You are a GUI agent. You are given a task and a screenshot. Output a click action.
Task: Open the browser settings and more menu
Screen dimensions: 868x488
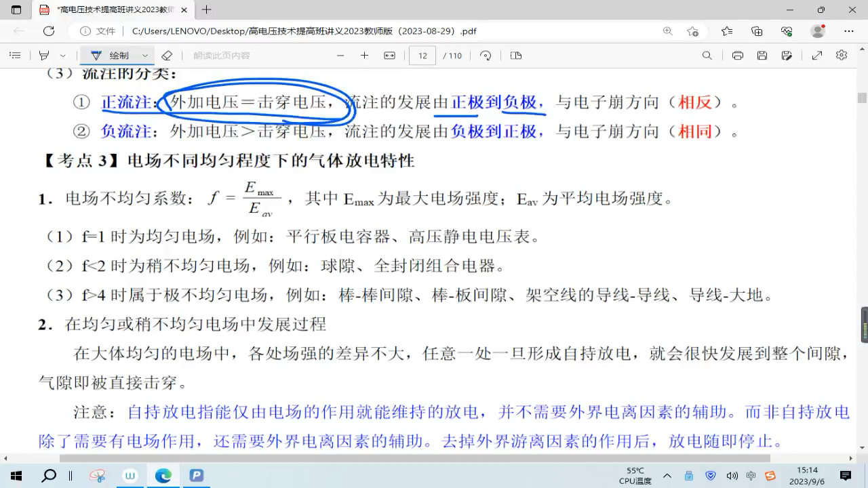coord(849,31)
